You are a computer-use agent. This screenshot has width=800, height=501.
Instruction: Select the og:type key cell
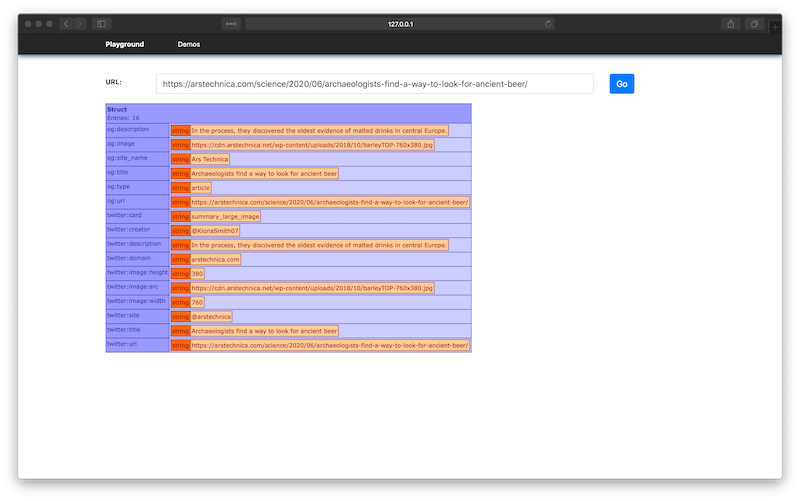138,187
